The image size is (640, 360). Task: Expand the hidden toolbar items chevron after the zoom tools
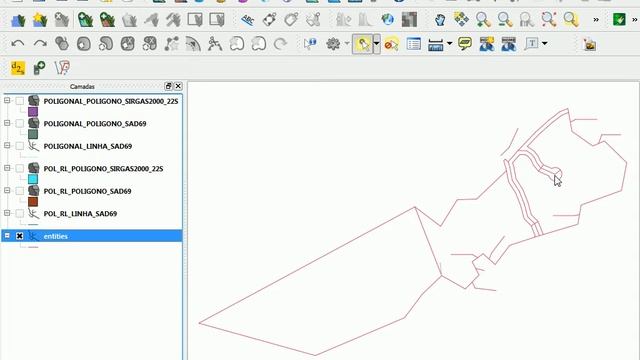(x=596, y=20)
